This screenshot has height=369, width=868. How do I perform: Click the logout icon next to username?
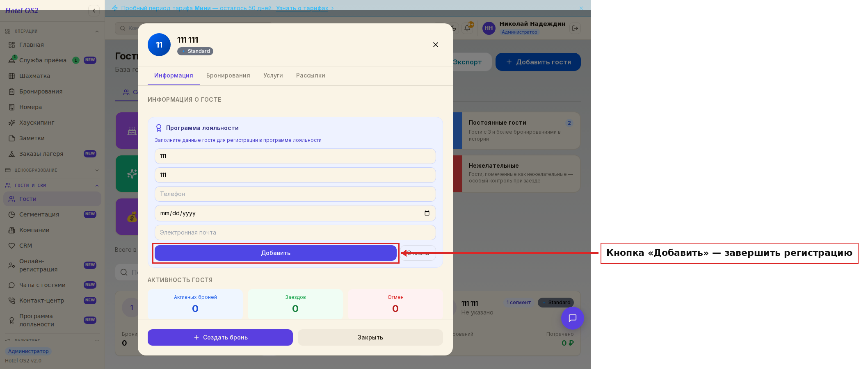pyautogui.click(x=575, y=28)
